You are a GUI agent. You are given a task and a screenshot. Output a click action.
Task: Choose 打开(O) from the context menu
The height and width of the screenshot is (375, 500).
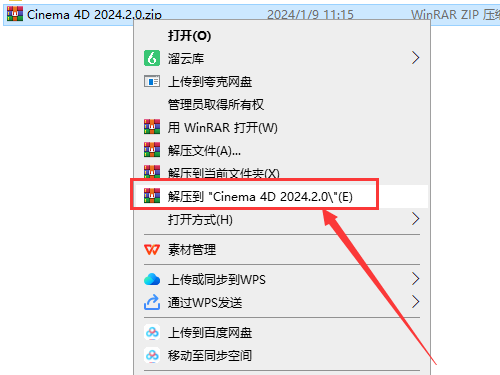click(x=189, y=36)
